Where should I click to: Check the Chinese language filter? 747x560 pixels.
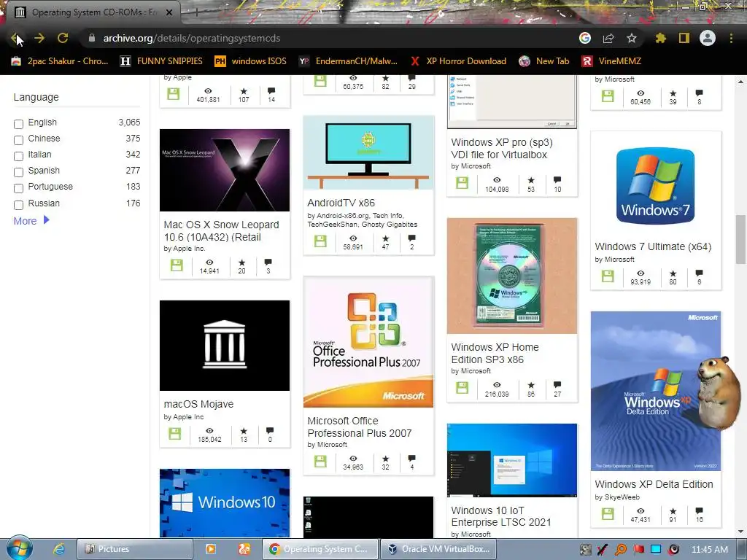pyautogui.click(x=18, y=139)
